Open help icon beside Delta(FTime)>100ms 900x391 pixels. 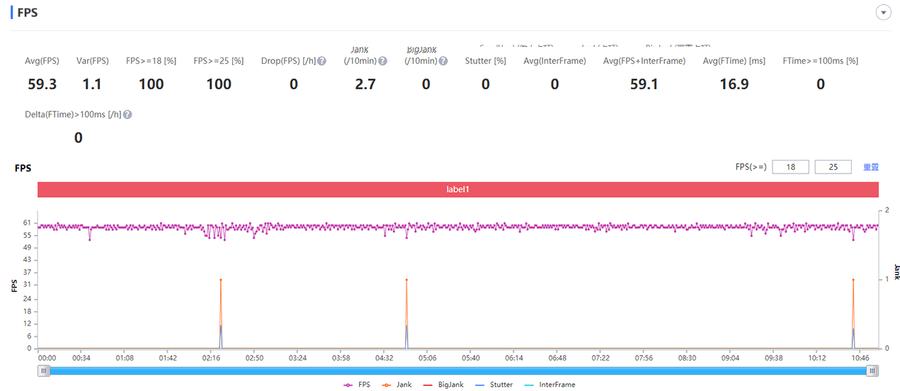point(127,114)
